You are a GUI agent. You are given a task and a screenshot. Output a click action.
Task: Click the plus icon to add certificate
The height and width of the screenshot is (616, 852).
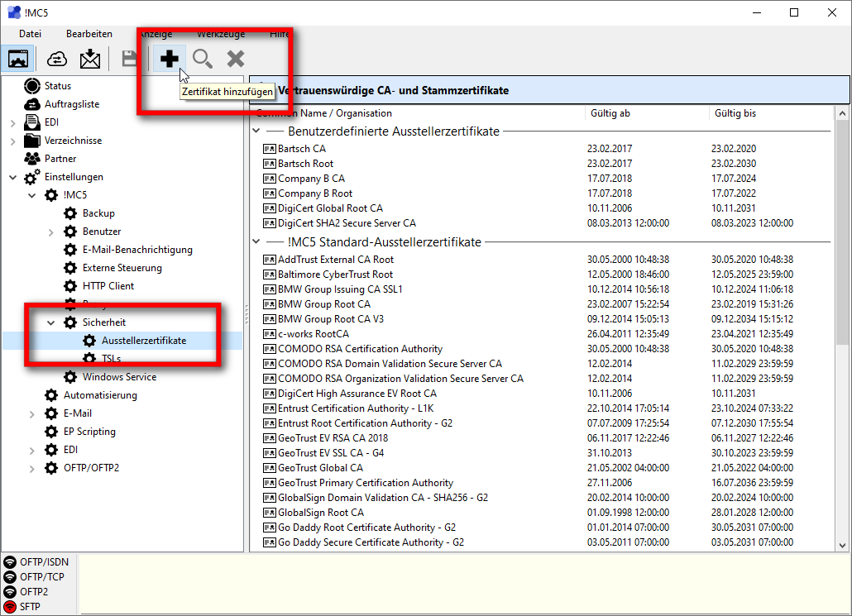coord(170,59)
